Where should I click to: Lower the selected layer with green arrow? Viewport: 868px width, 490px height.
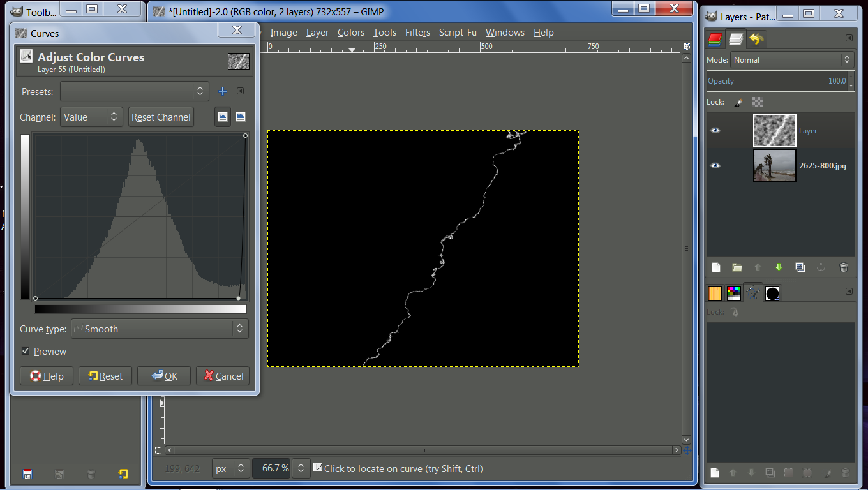(x=779, y=267)
